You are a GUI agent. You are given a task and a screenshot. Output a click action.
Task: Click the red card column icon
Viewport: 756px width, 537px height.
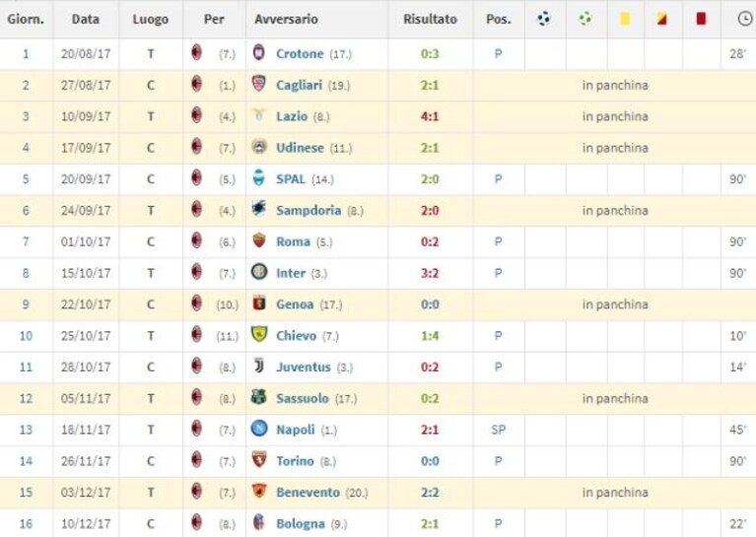click(701, 19)
